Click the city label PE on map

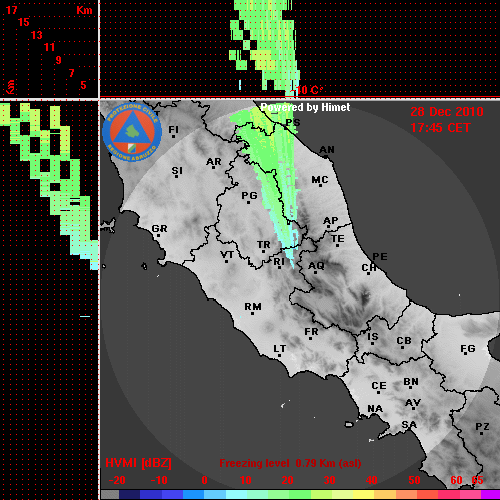[380, 256]
